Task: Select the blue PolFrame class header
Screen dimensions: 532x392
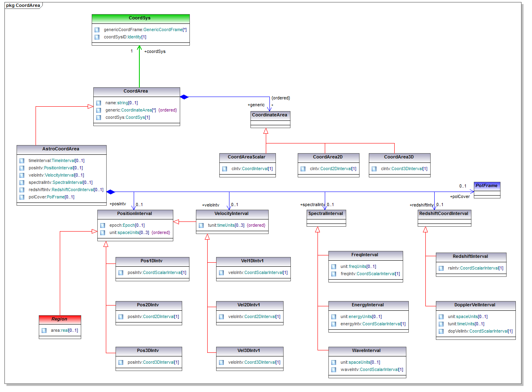Action: pyautogui.click(x=487, y=186)
